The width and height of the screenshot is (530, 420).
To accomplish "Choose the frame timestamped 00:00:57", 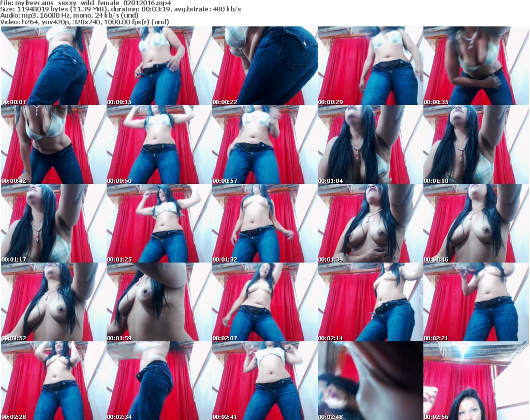I will click(264, 144).
